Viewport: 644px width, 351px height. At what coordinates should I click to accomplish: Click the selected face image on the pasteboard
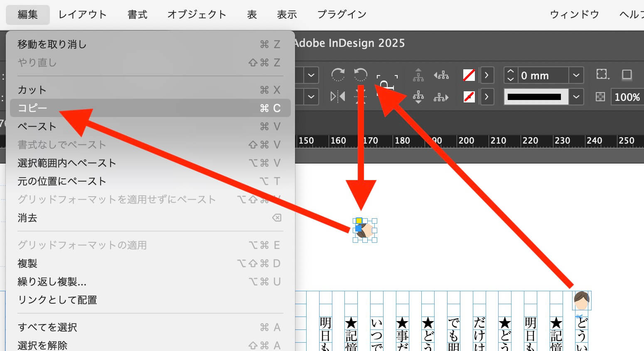pos(366,231)
